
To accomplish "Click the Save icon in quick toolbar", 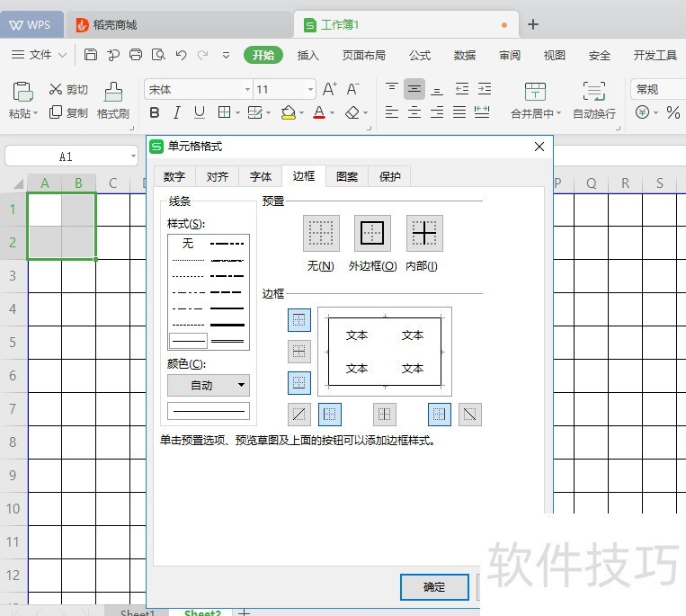I will point(91,55).
